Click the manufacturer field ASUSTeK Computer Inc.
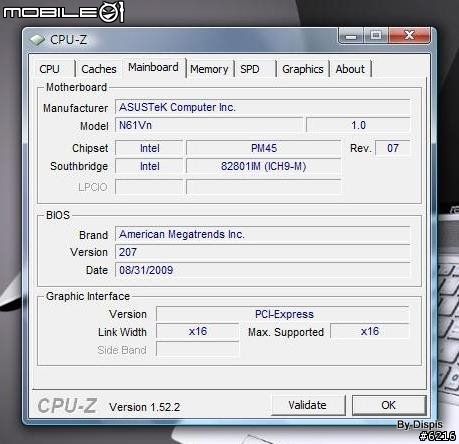The image size is (459, 444). [x=263, y=107]
